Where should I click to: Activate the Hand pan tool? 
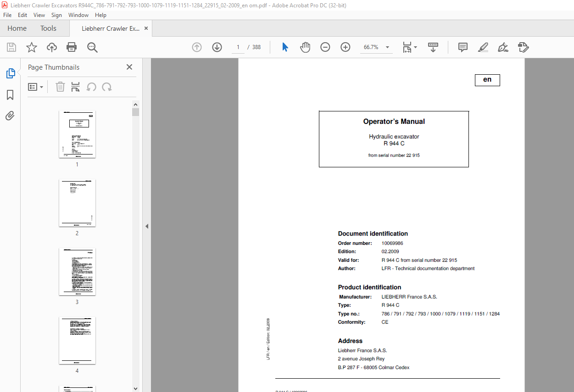(x=305, y=47)
